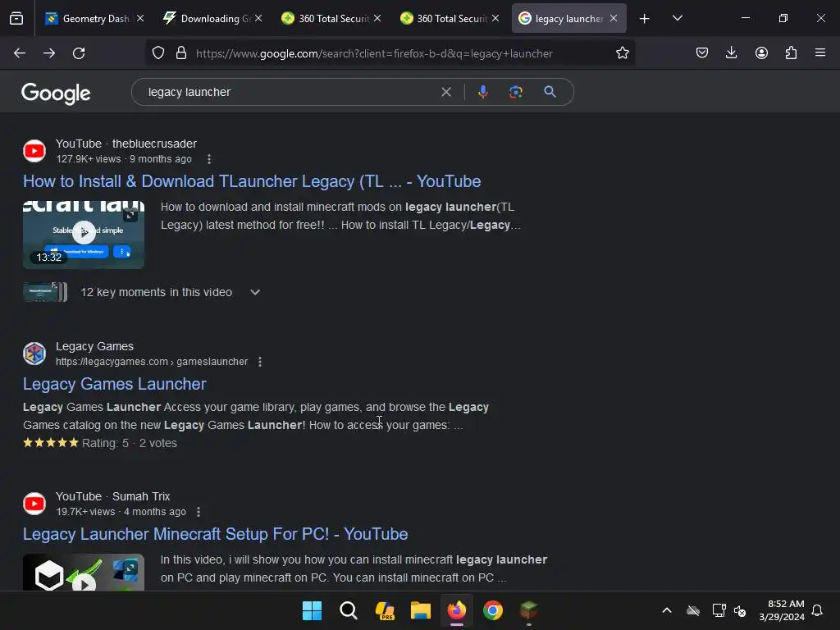Click YouTube icon beside thebluecrusader result

pyautogui.click(x=34, y=151)
